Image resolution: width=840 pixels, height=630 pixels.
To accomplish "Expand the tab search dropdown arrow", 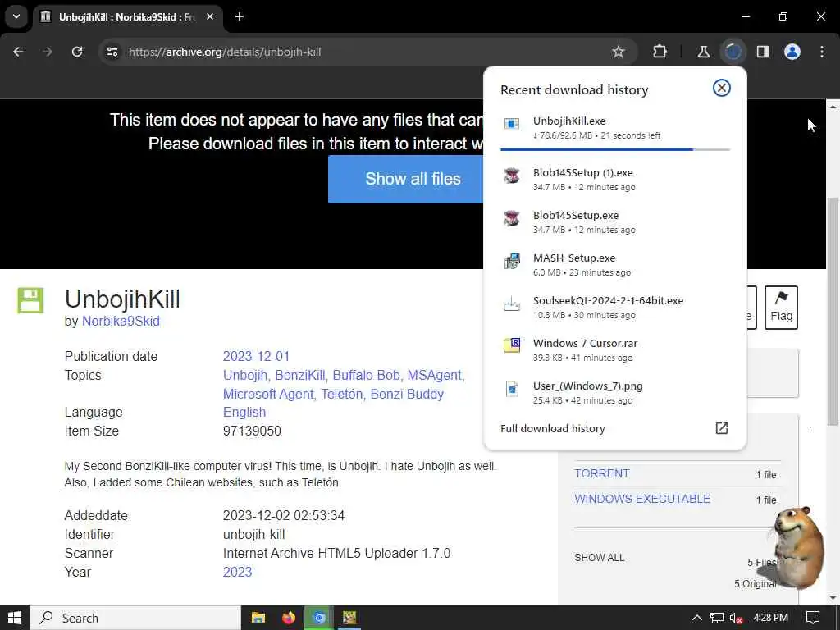I will point(16,16).
